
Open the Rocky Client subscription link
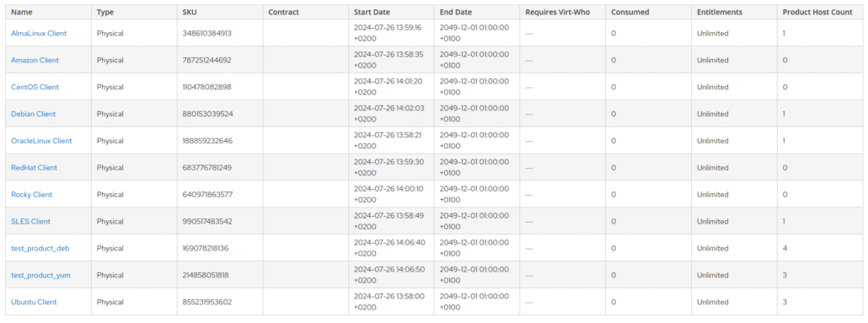(x=31, y=195)
